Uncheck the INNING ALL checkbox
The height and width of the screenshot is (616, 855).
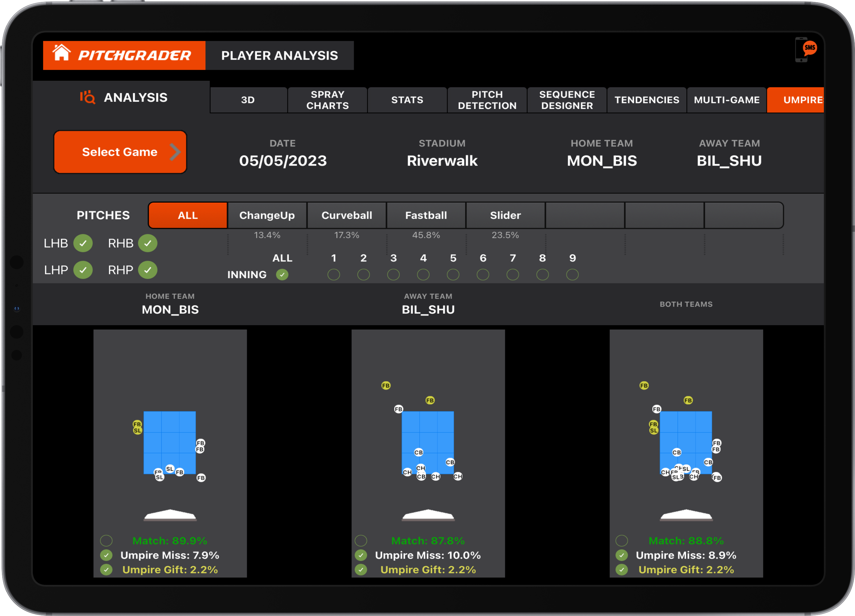coord(282,275)
